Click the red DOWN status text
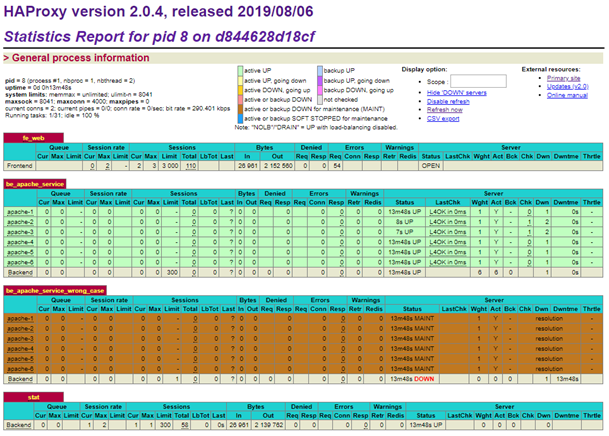 pos(424,379)
